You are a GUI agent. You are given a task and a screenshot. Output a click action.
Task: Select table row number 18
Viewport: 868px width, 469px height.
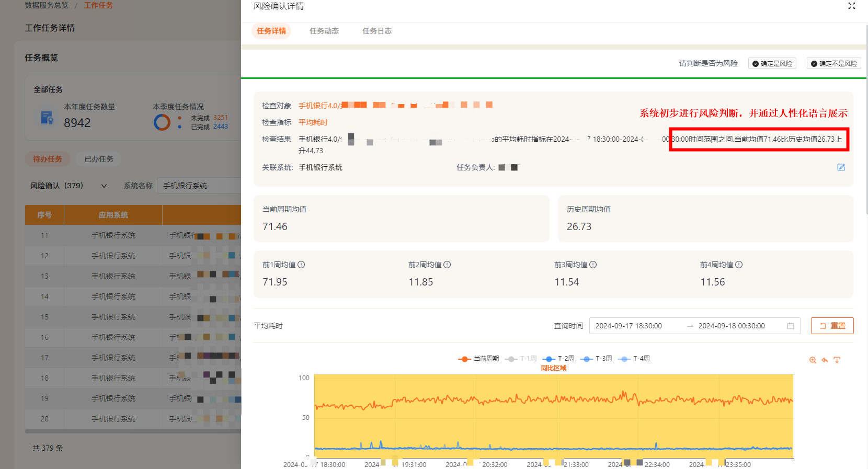(x=133, y=378)
